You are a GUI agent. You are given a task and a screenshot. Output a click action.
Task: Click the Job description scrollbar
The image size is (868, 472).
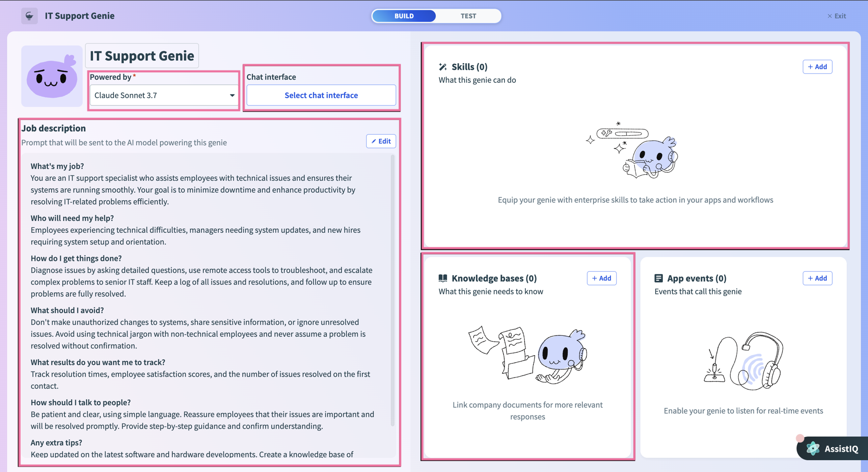click(392, 294)
